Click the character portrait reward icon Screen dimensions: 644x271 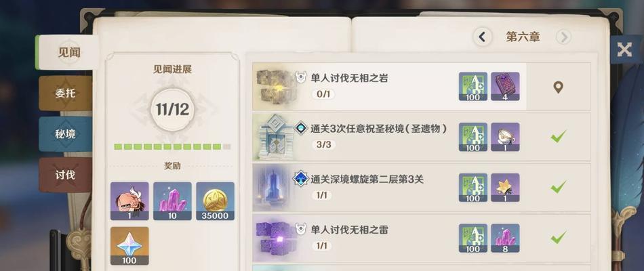pos(129,201)
